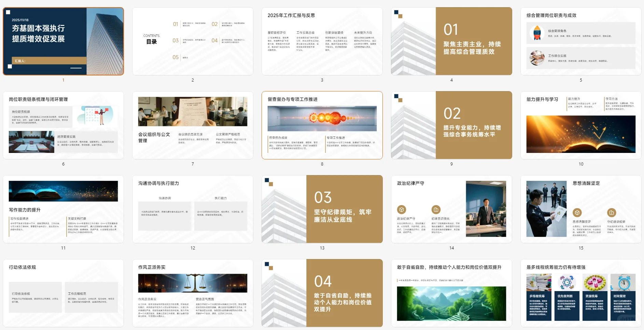Viewport: 644px width, 330px height.
Task: Click slide number label 8
Action: [x=322, y=164]
